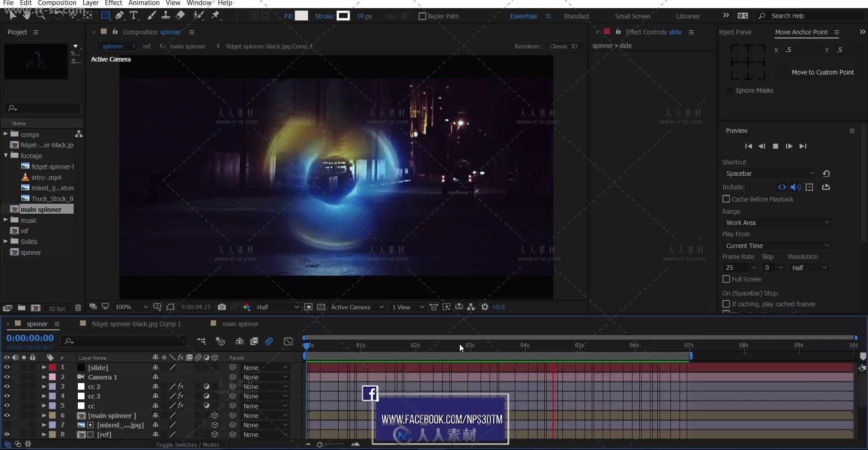Take a snapshot with the camera icon
The width and height of the screenshot is (868, 450).
point(222,307)
